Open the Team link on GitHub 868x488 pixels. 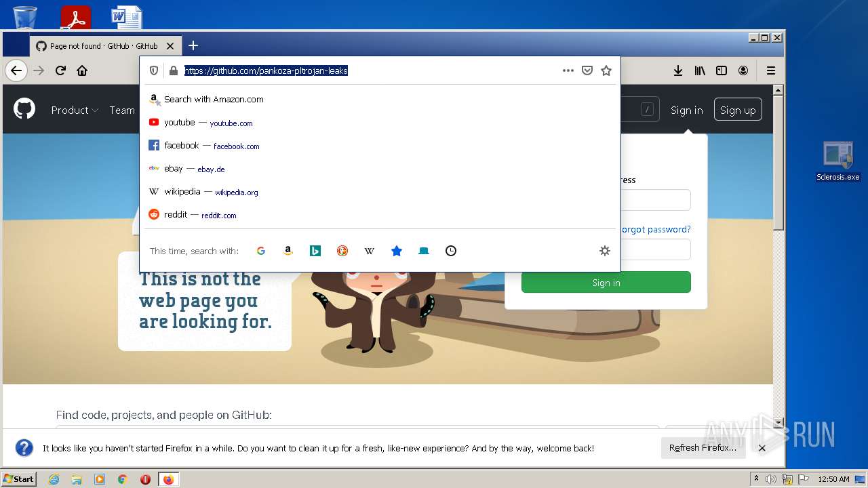tap(122, 110)
